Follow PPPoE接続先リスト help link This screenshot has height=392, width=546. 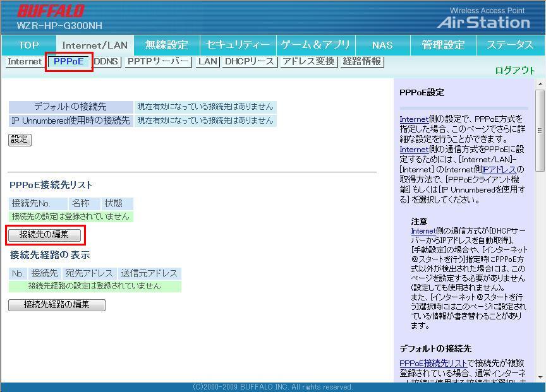point(434,363)
